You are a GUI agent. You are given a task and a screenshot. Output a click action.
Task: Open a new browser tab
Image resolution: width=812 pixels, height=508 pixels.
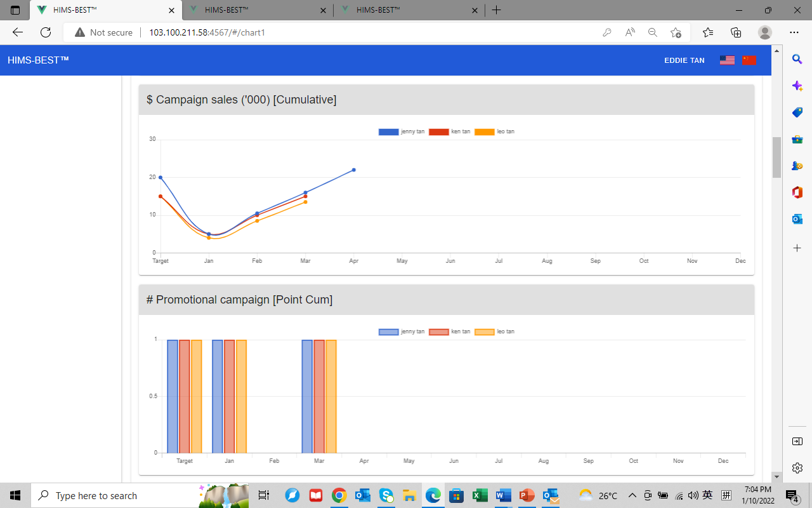coord(496,10)
